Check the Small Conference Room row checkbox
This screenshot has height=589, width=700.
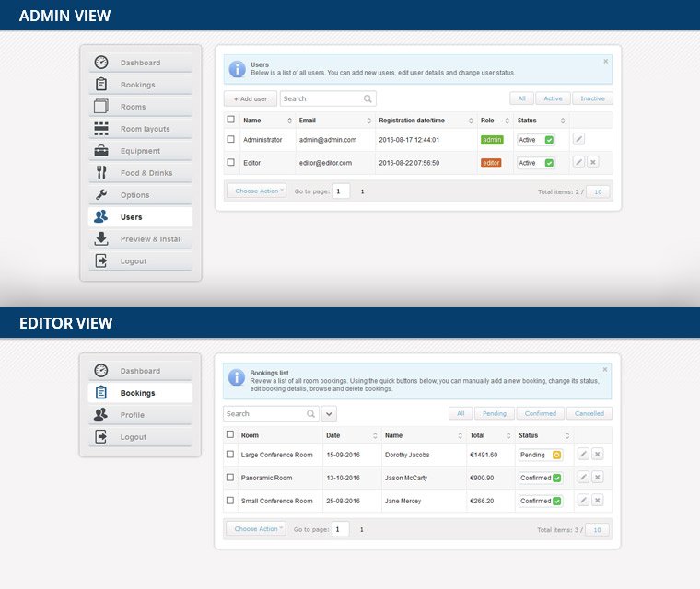(230, 501)
